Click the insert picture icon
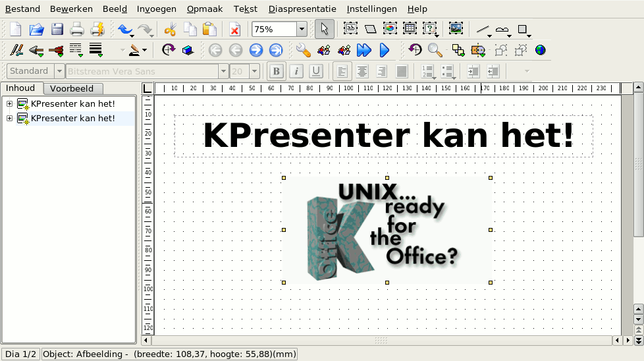 pyautogui.click(x=456, y=29)
